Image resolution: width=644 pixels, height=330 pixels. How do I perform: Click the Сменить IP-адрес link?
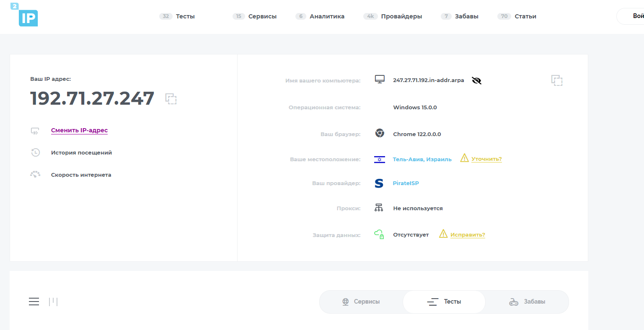coord(79,130)
